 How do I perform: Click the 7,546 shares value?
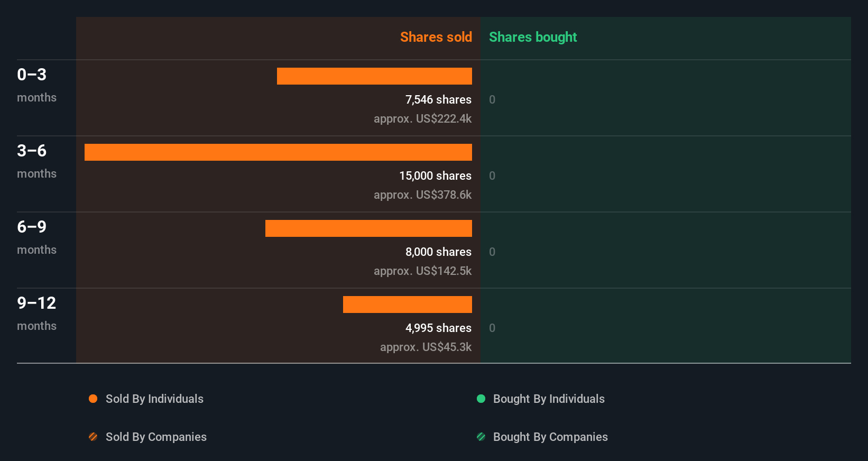(438, 99)
